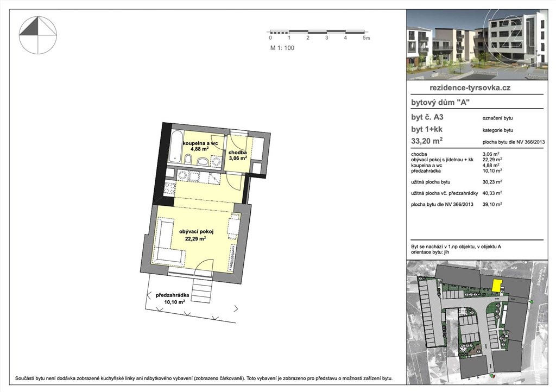Click the 'M 1: 100' scale label
556x392 pixels.
point(282,48)
